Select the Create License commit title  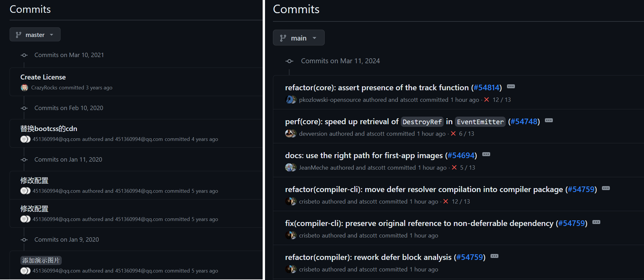(x=43, y=77)
